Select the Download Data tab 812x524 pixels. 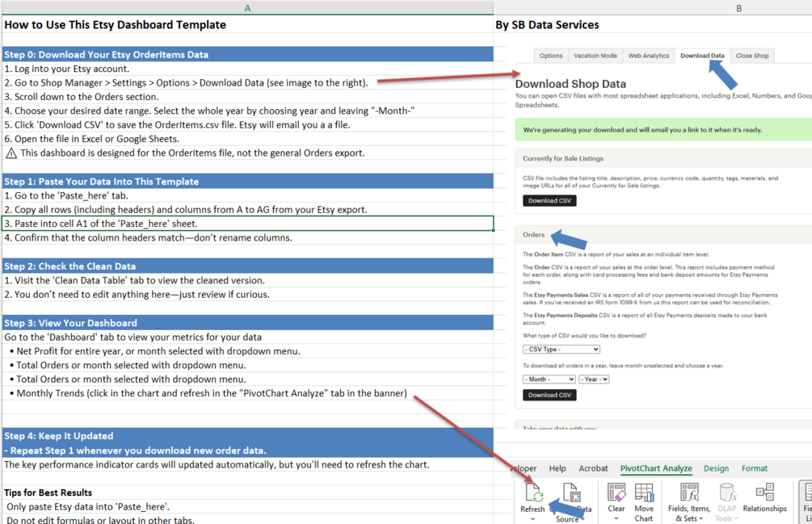702,56
